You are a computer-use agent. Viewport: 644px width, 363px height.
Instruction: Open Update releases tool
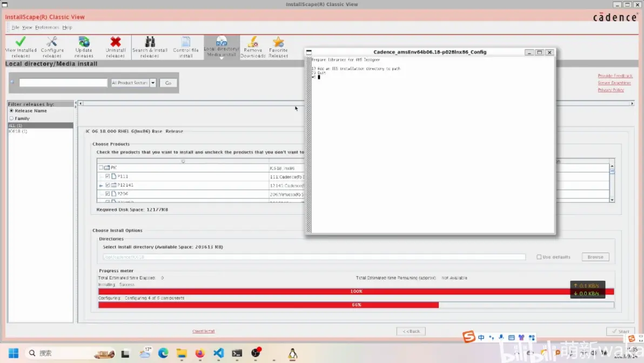pos(84,47)
